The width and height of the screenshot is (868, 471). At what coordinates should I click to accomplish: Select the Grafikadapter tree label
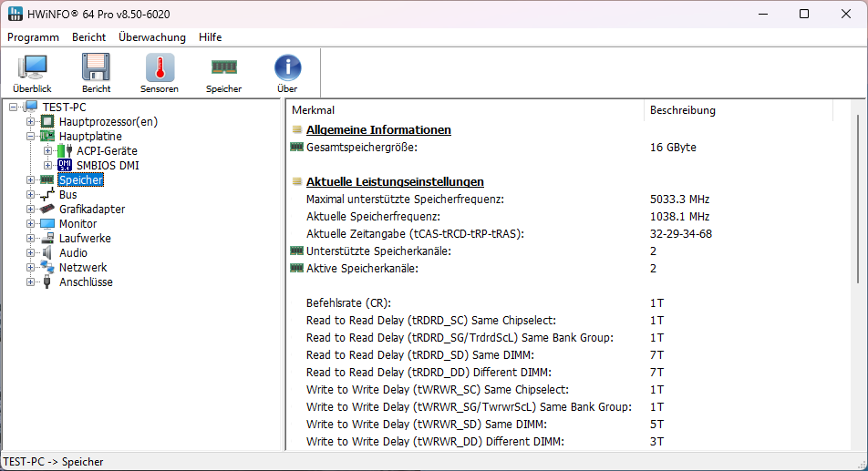tap(92, 209)
